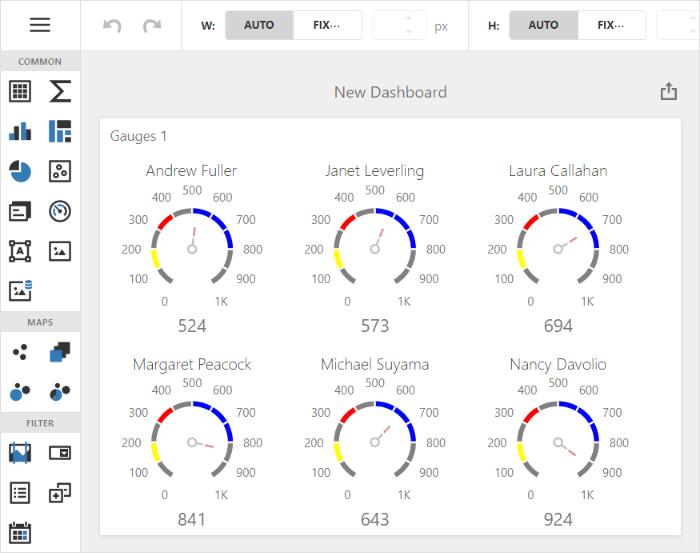The height and width of the screenshot is (553, 700).
Task: Click the Redo arrow
Action: click(x=152, y=25)
